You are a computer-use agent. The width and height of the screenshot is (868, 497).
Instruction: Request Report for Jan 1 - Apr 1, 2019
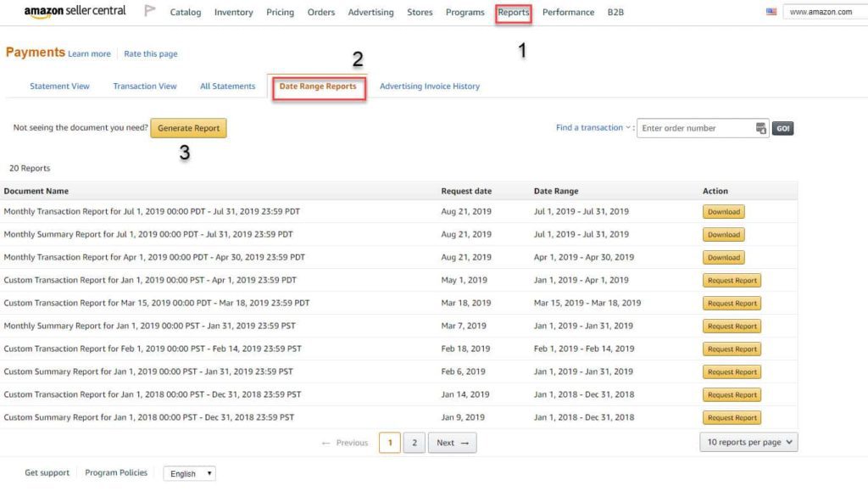point(732,281)
